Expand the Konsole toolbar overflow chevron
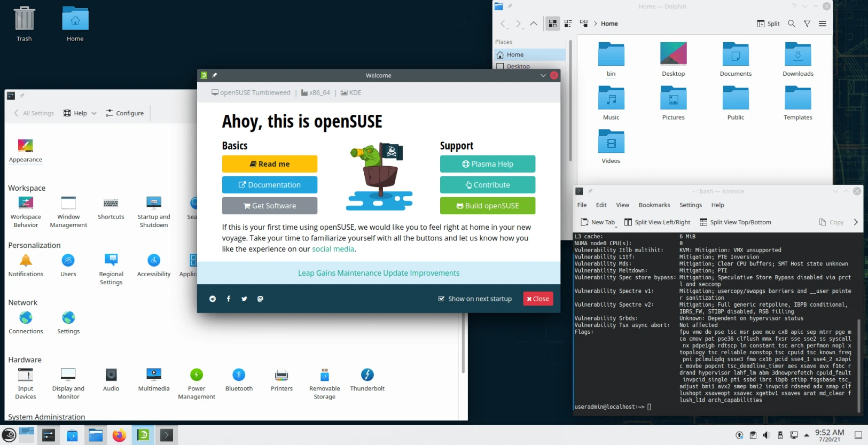Viewport: 868px width, 445px height. pos(856,222)
